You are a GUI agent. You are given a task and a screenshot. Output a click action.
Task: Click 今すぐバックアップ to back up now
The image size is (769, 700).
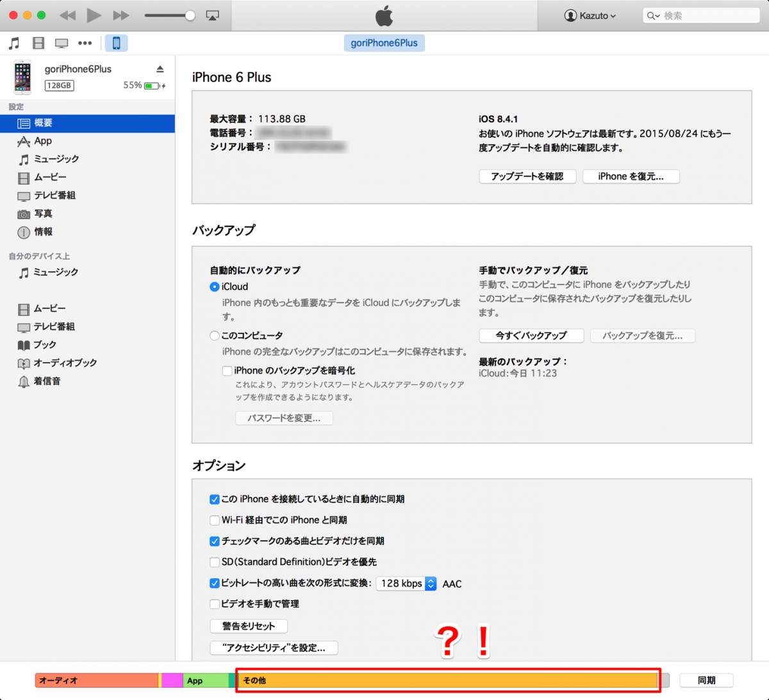coord(531,335)
